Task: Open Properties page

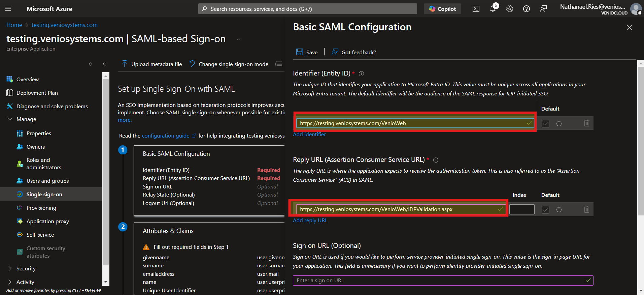Action: (x=39, y=133)
